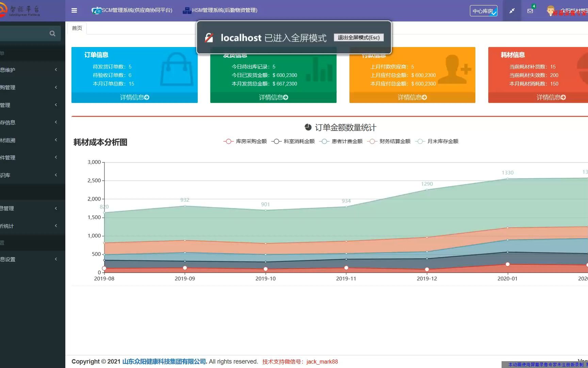The height and width of the screenshot is (368, 588).
Task: Open the 中心库房 warehouse selector
Action: (x=484, y=11)
